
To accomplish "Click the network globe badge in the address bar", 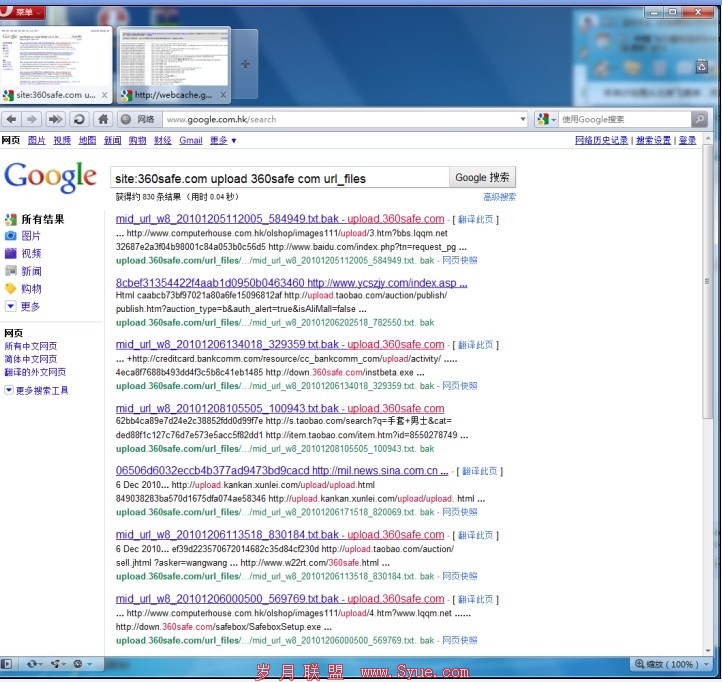I will tap(138, 119).
